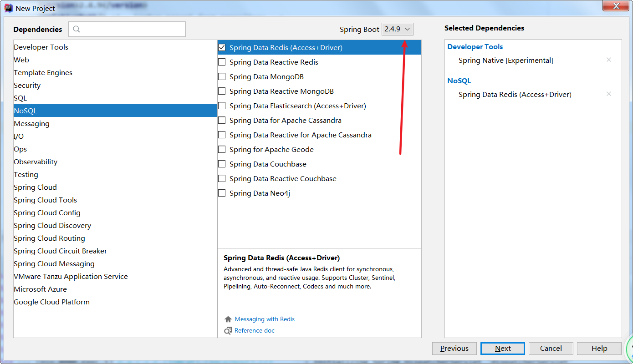Screen dimensions: 633x364
Task: Enable the Spring Data Neo4j checkbox
Action: (x=222, y=193)
